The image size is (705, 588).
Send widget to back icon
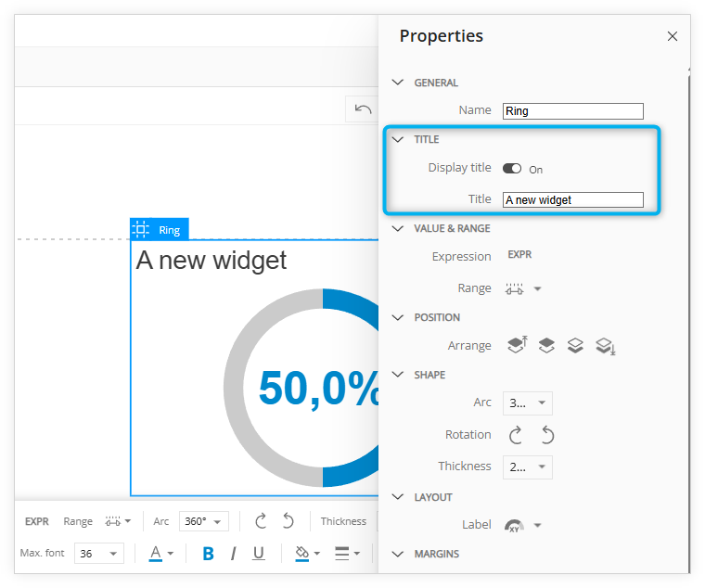(x=606, y=346)
